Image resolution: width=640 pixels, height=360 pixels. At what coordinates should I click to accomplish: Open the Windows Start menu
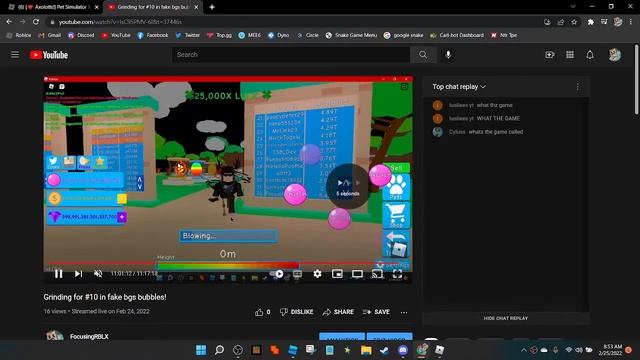(x=201, y=350)
